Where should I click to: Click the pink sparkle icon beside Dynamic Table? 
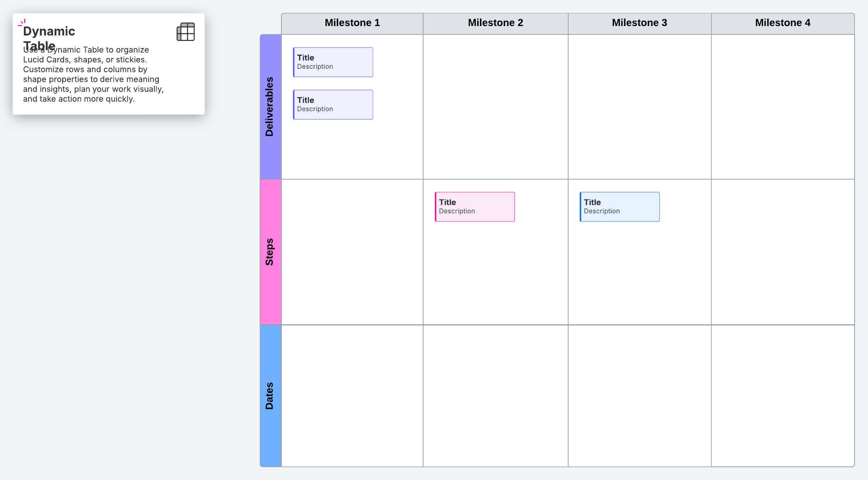point(22,23)
